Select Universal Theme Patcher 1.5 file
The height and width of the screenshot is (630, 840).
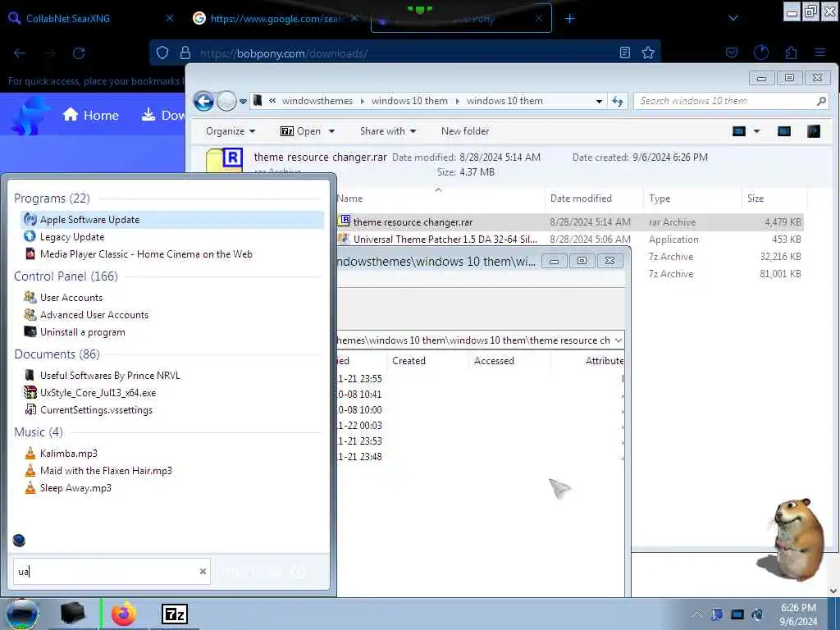pos(570,239)
